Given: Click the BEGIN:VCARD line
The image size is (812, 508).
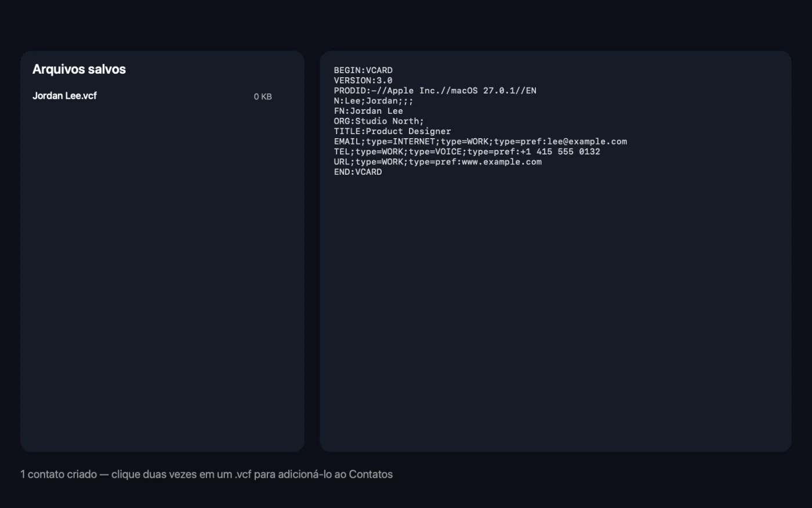Looking at the screenshot, I should point(363,70).
